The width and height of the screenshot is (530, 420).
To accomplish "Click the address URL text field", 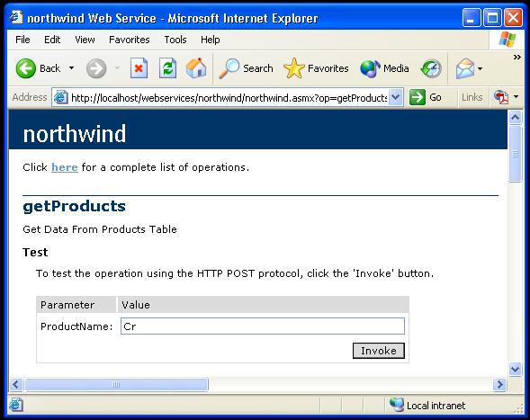I will [x=229, y=98].
